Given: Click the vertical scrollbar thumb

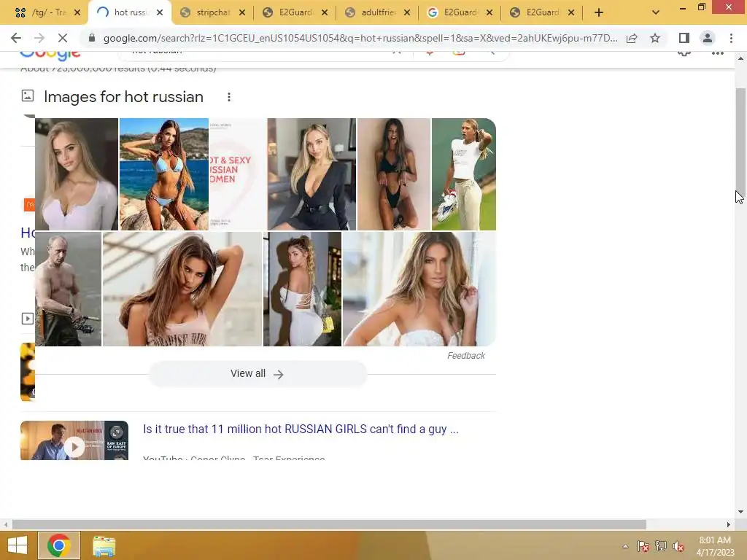Looking at the screenshot, I should [740, 141].
